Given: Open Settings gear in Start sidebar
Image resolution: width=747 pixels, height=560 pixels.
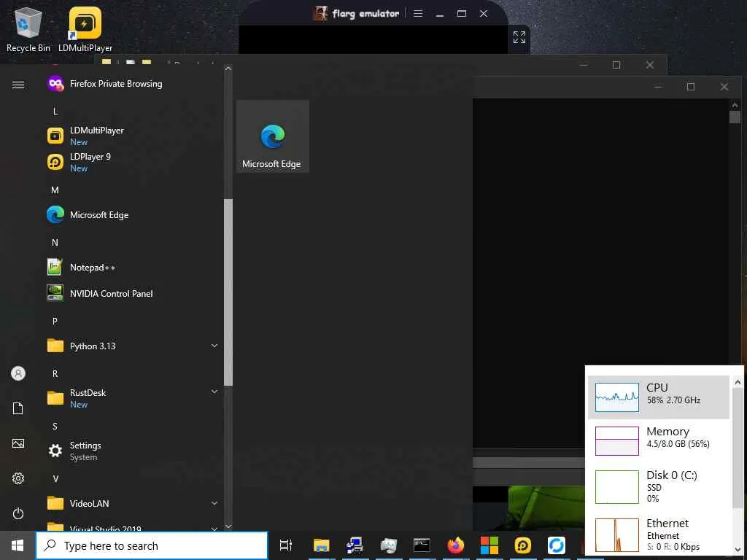Looking at the screenshot, I should click(18, 478).
